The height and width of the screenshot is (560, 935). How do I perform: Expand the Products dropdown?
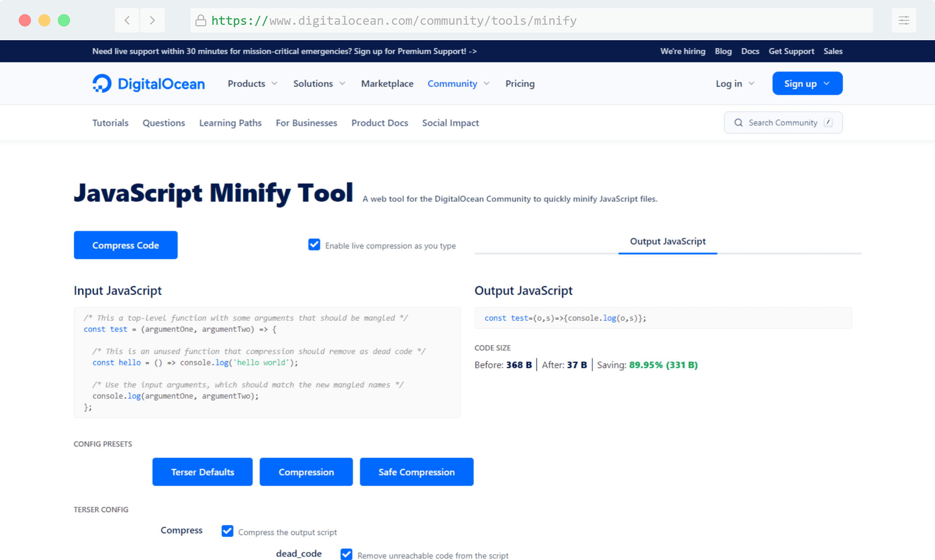(x=252, y=83)
